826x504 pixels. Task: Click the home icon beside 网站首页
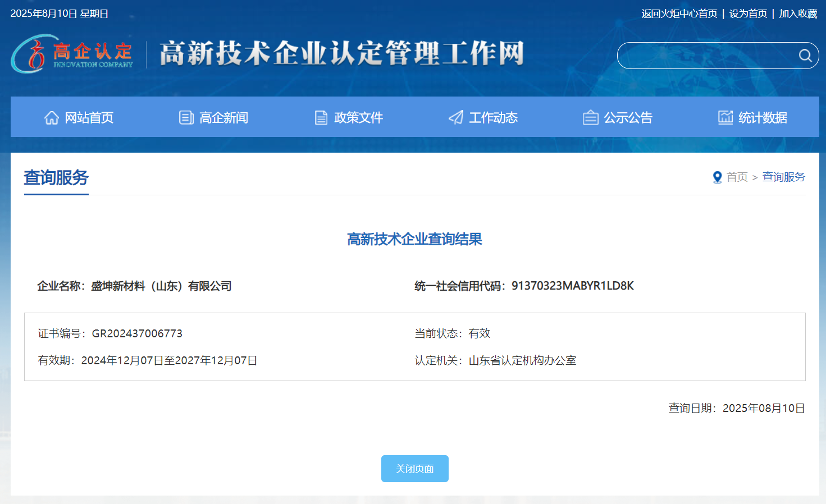[52, 117]
